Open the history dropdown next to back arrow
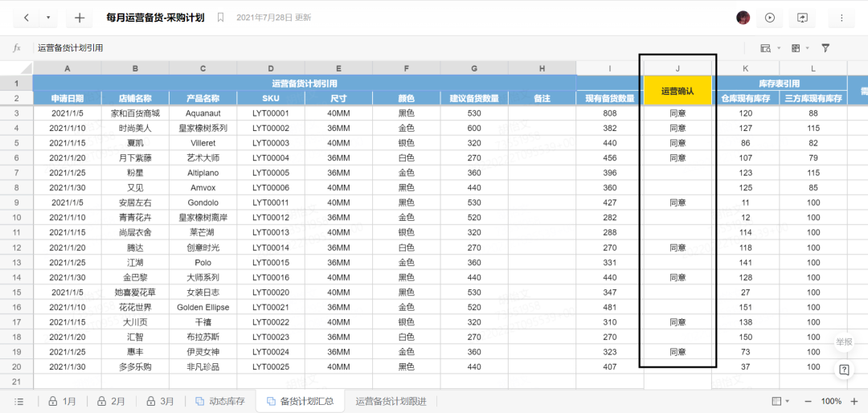The height and width of the screenshot is (413, 868). [x=48, y=18]
